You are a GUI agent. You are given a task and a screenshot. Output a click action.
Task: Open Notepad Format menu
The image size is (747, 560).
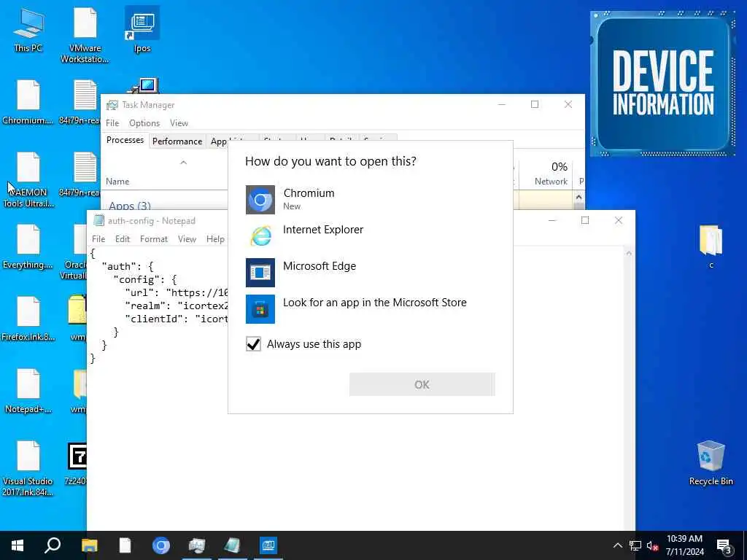154,239
